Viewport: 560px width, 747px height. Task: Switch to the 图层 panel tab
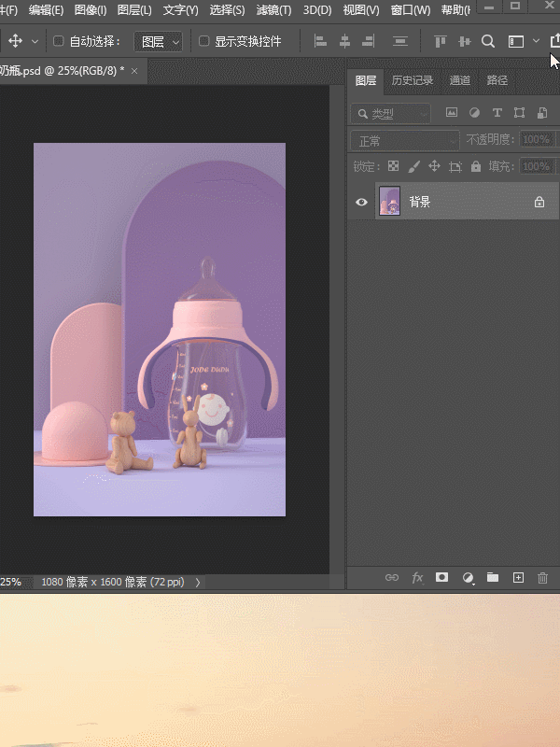click(x=366, y=80)
